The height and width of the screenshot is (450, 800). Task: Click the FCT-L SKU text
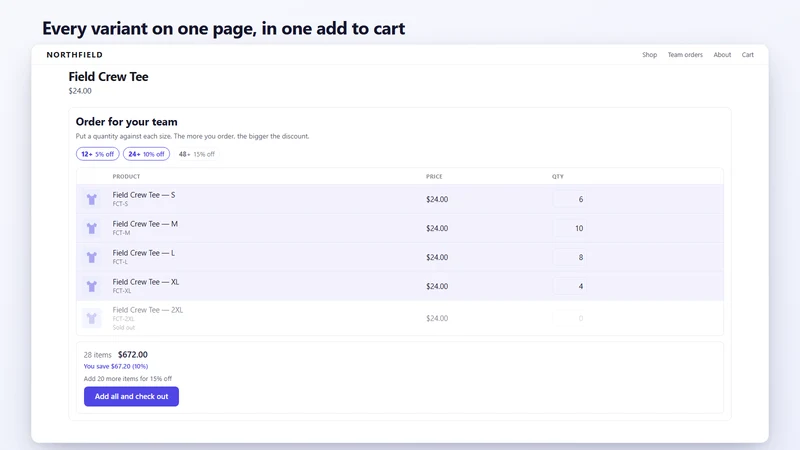(x=120, y=262)
